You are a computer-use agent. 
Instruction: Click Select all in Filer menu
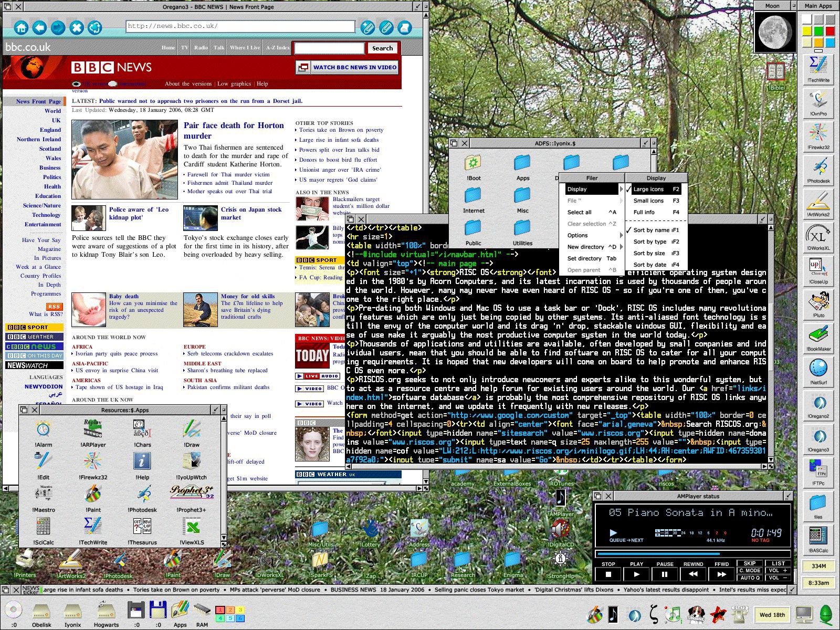click(592, 212)
